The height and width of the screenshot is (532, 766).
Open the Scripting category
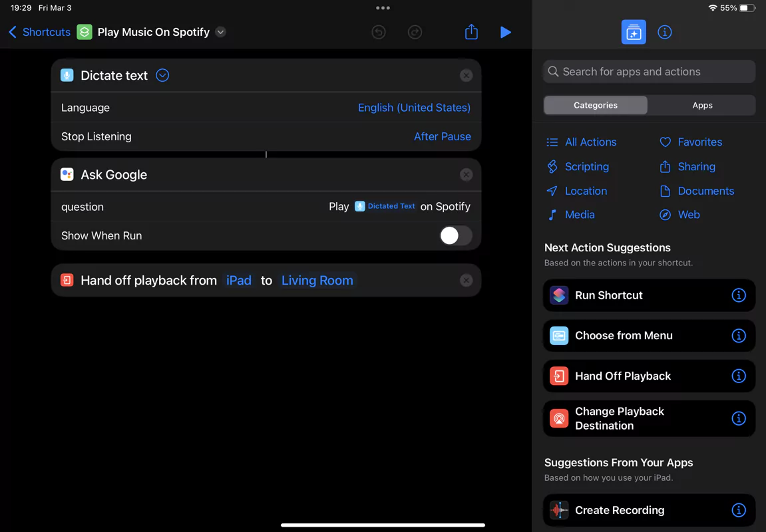pos(586,167)
